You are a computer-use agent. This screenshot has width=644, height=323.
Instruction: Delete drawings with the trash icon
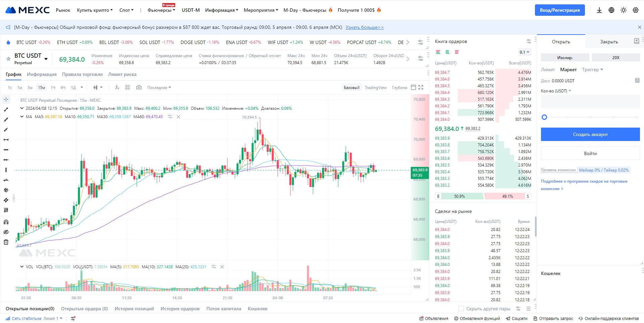pos(6,242)
